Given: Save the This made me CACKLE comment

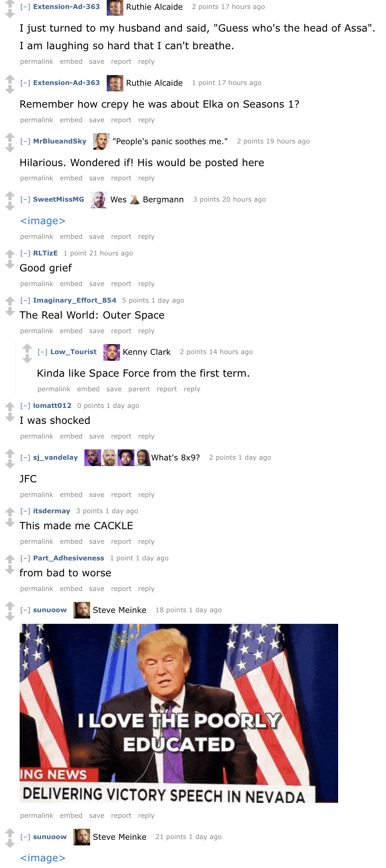Looking at the screenshot, I should (x=96, y=541).
